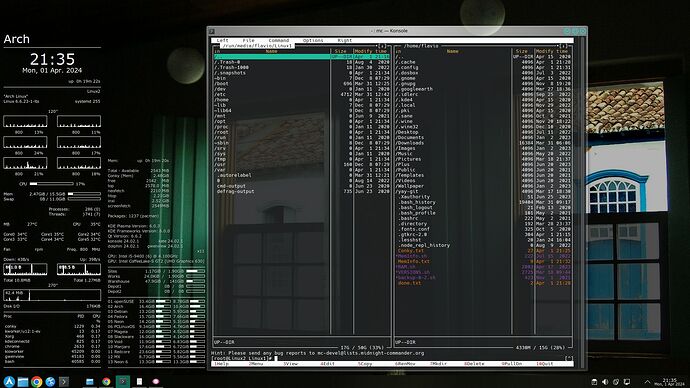Open the updates tray icon beside volume
The height and width of the screenshot is (388, 690).
click(x=616, y=382)
